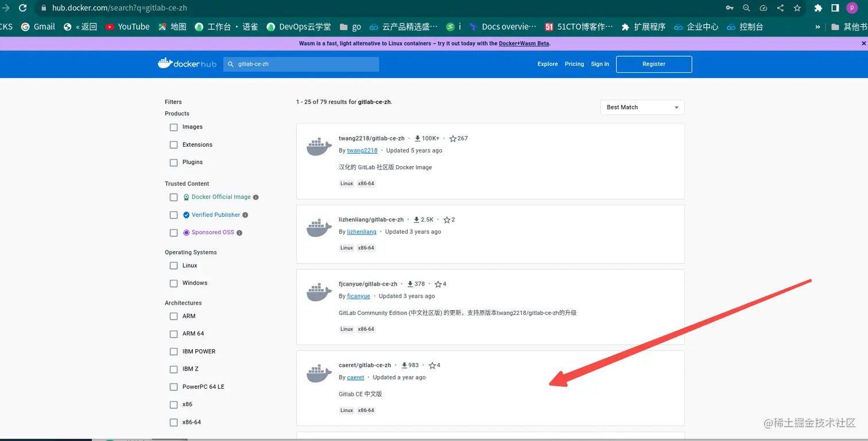Click the browser share icon

point(780,8)
